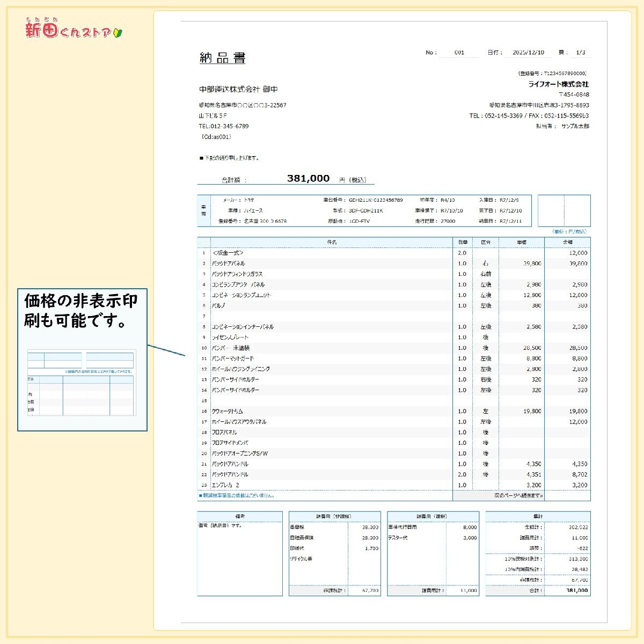Click 次のページへ続きます» continuation note

[518, 495]
